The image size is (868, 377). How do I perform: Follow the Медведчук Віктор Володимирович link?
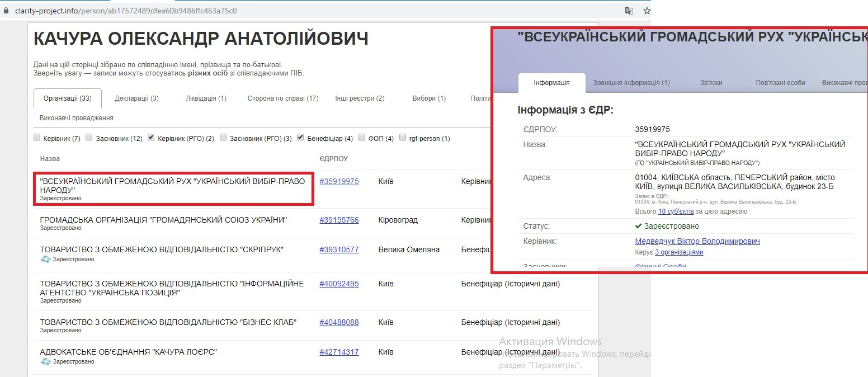click(x=697, y=241)
